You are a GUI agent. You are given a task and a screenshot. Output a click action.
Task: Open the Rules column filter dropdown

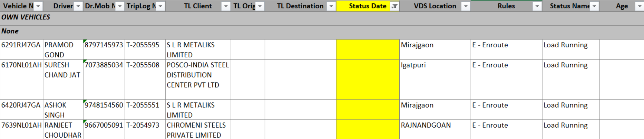click(537, 6)
